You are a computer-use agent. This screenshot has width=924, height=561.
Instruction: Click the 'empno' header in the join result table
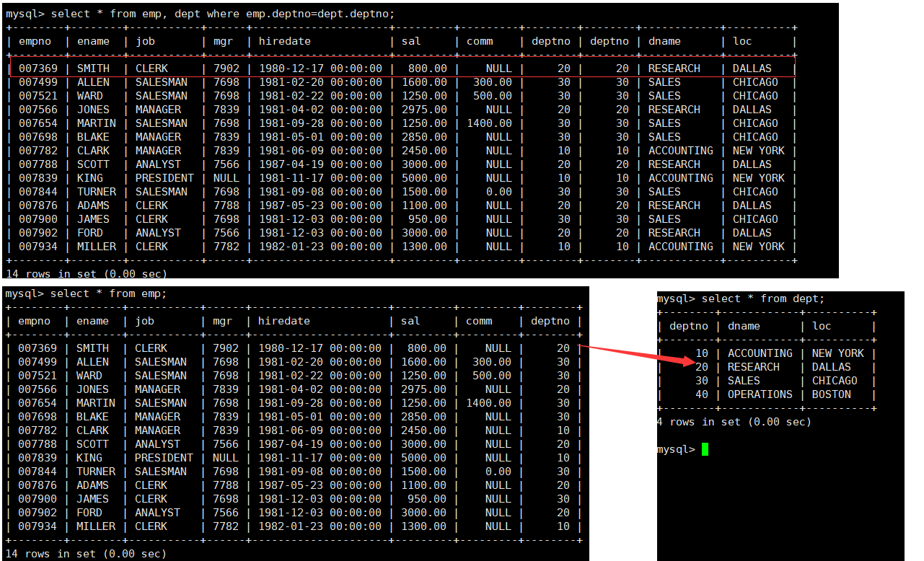pos(35,41)
